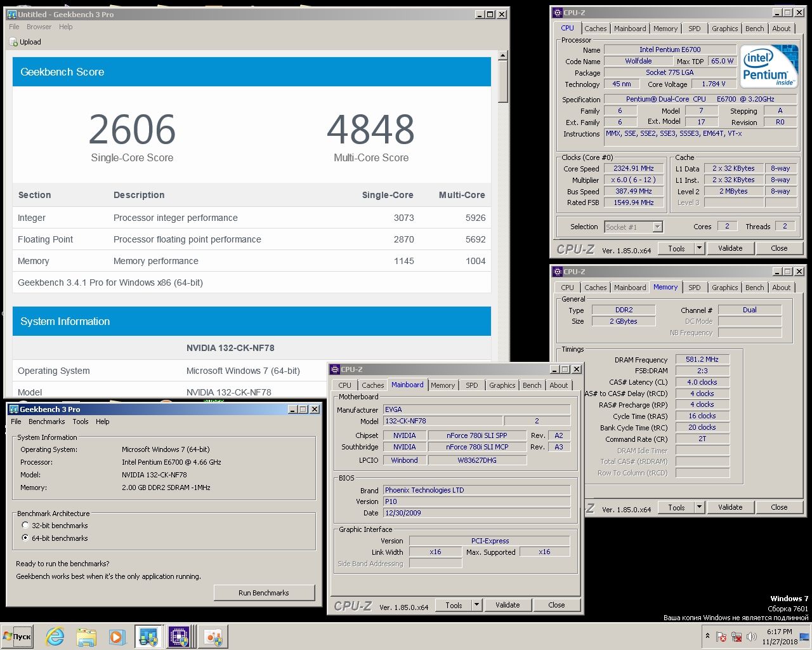Click Phoenix Technologies LTD BIOS brand field

[x=476, y=490]
